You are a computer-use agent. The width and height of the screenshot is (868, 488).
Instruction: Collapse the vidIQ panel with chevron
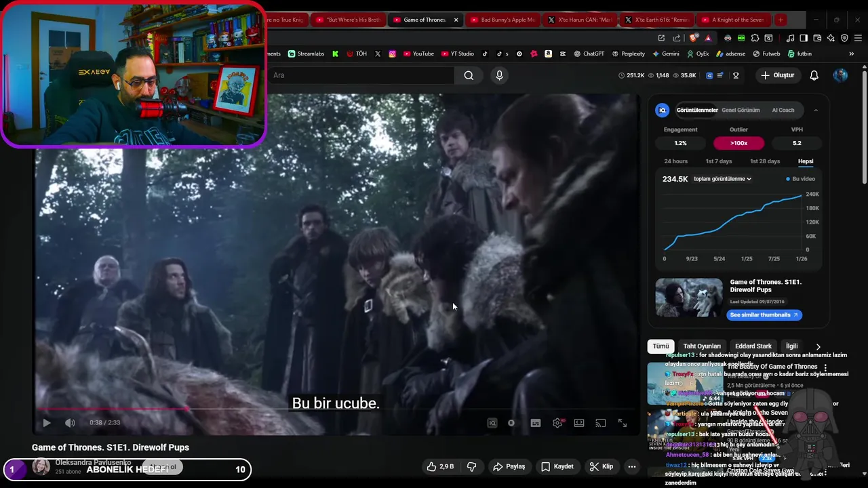coord(816,110)
